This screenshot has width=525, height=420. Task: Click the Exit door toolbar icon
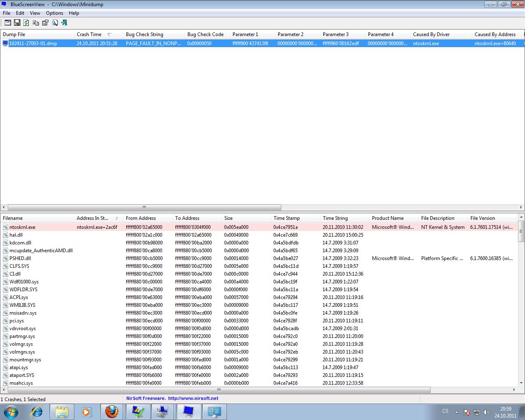[x=64, y=23]
